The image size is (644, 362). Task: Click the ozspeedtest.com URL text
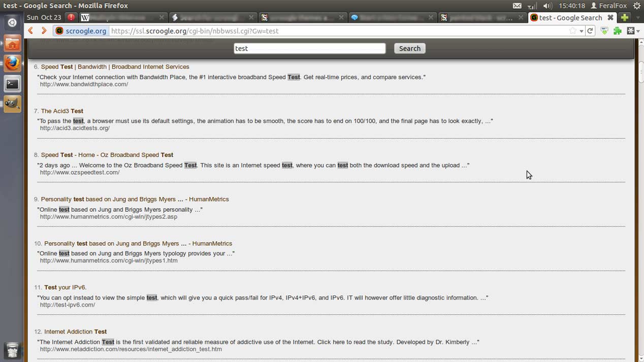pos(80,172)
